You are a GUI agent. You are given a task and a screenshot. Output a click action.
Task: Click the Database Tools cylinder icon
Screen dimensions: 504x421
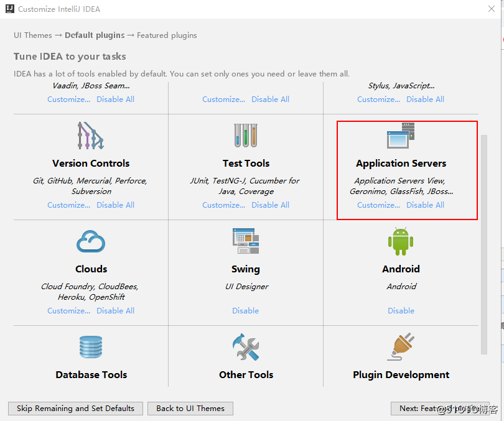pos(91,347)
